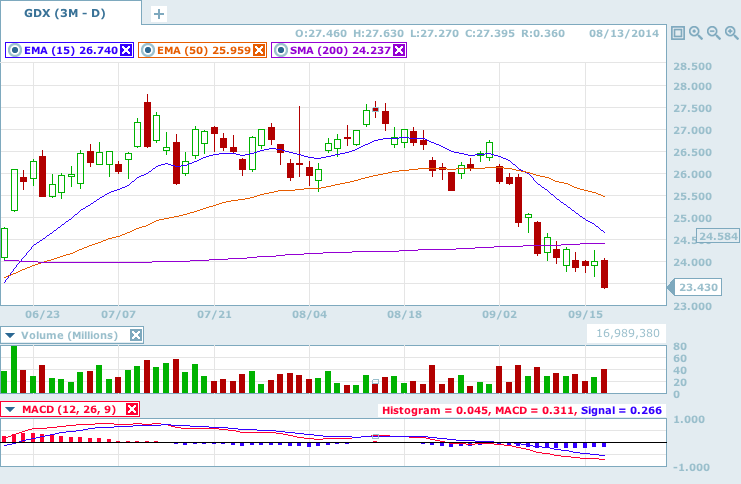Screen dimensions: 741x484
Task: Click the 08/18 date axis label
Action: tap(405, 314)
